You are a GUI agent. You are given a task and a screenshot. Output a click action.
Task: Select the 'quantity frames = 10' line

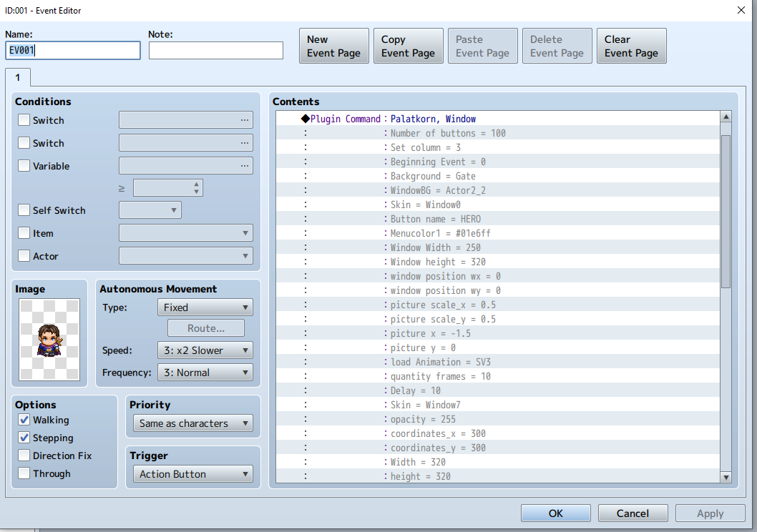(x=498, y=376)
